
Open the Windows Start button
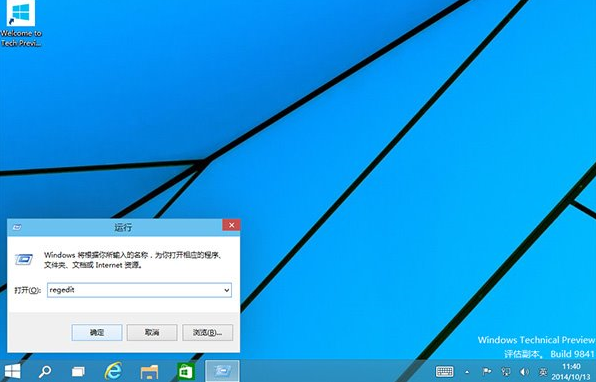[12, 371]
